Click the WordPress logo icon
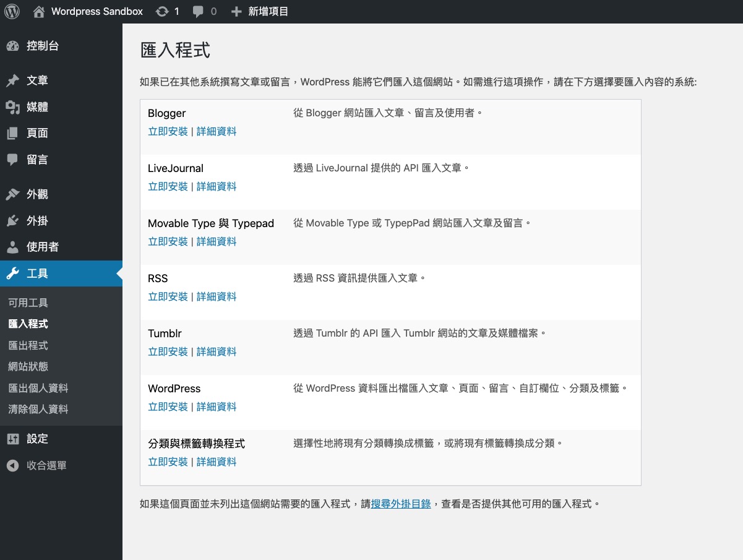Image resolution: width=743 pixels, height=560 pixels. tap(12, 11)
